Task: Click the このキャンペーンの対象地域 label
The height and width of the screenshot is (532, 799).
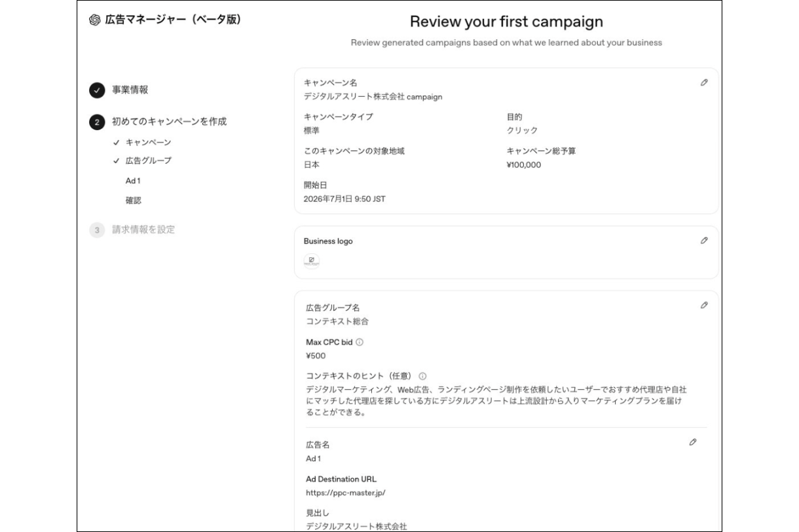Action: (x=354, y=151)
